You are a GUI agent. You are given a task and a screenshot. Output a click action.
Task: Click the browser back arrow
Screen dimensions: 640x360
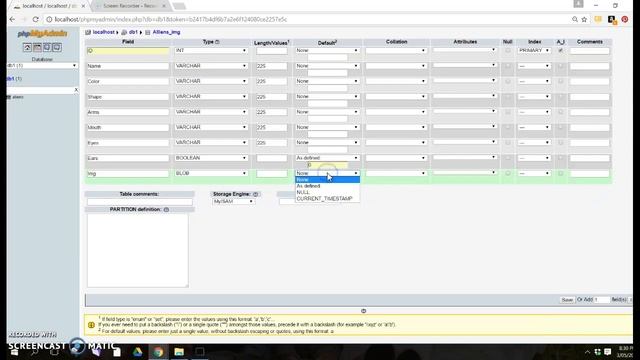pyautogui.click(x=12, y=19)
